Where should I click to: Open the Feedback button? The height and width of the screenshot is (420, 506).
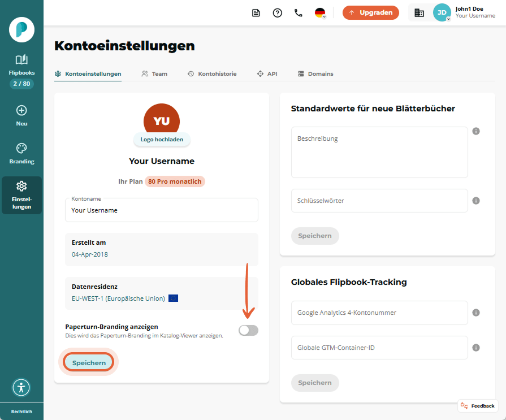pos(478,406)
